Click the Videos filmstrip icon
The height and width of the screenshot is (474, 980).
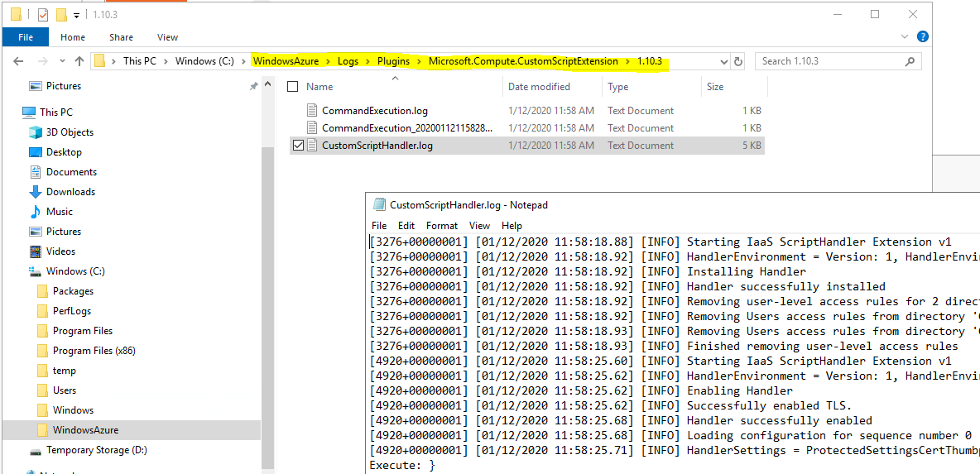[x=36, y=251]
